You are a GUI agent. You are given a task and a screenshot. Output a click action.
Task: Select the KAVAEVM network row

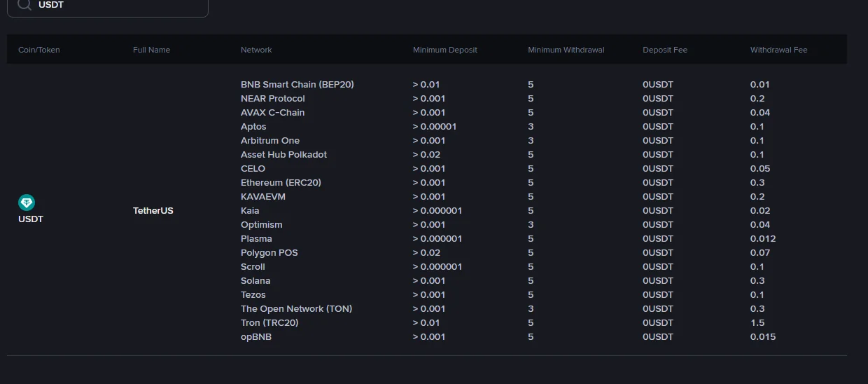[263, 196]
